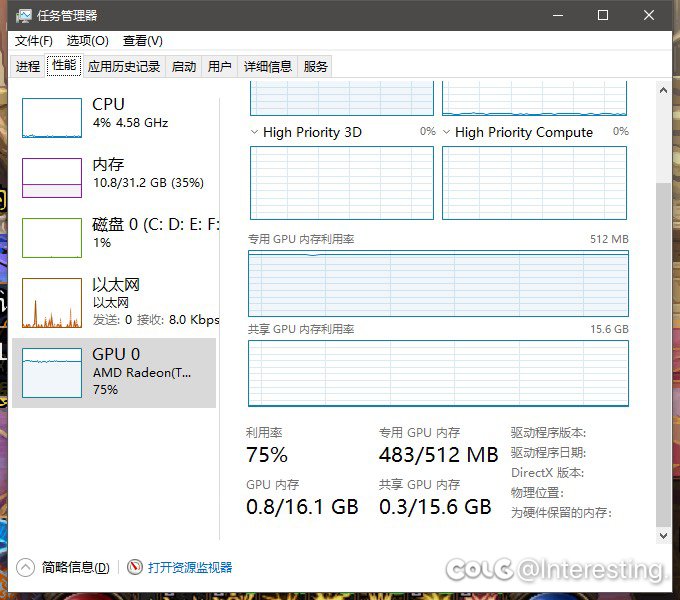Click the 简略信息(D) collapse arrow icon

tap(25, 567)
